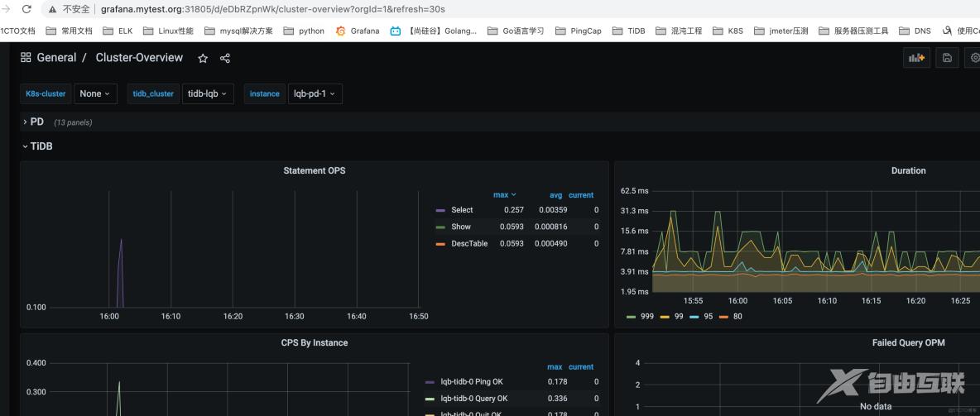Open the Statement OPS panel title menu

click(315, 170)
